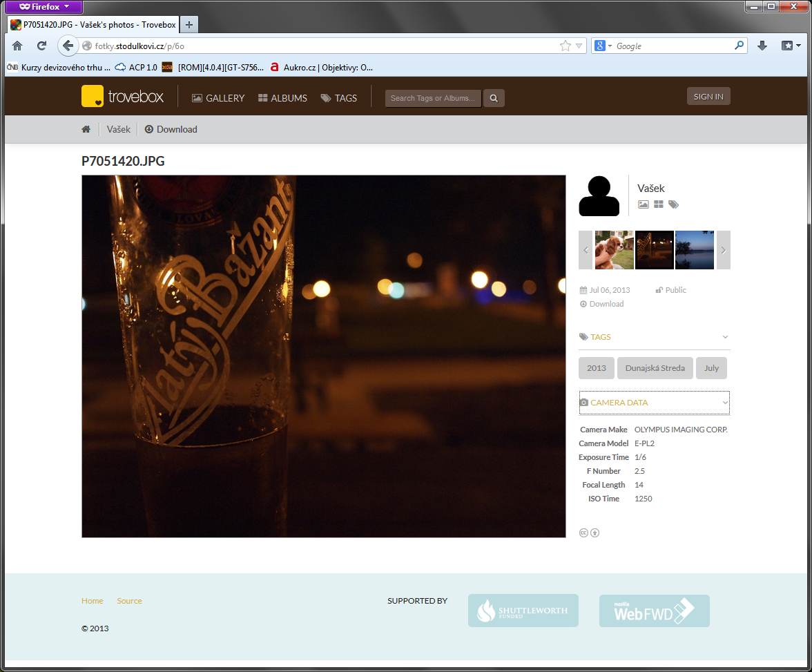Bookmark this page with the star icon
This screenshot has height=672, width=812.
[565, 46]
